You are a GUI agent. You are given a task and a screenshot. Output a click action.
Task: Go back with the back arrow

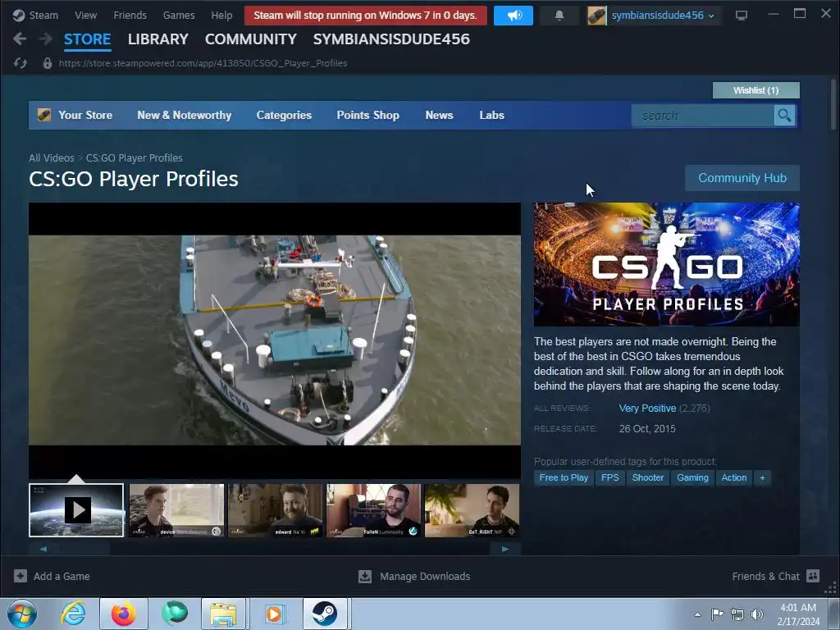click(x=20, y=39)
